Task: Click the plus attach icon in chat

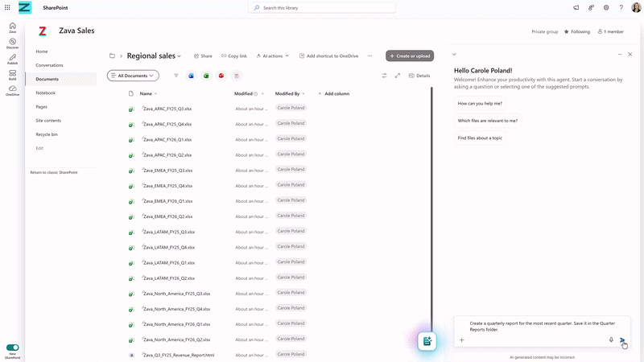Action: coord(461,339)
